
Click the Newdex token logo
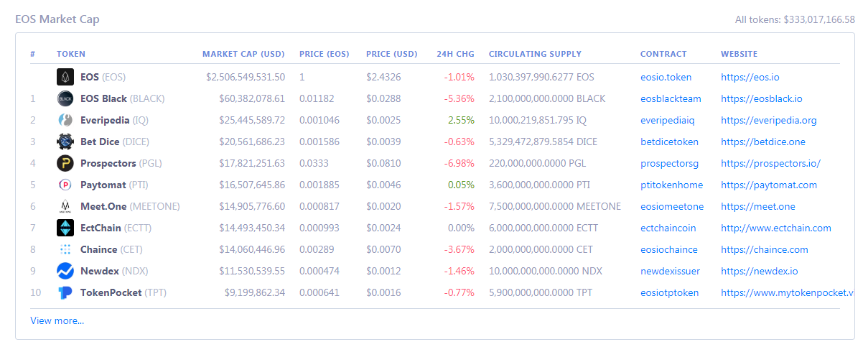tap(65, 271)
